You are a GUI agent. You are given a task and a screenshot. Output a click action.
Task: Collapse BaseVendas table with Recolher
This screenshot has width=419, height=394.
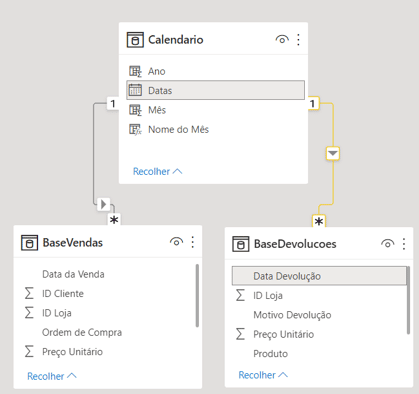point(52,376)
